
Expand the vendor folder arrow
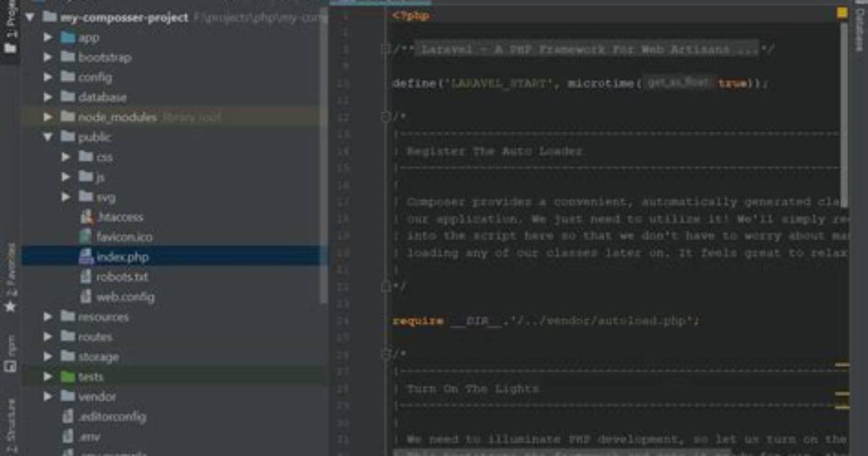tap(48, 396)
